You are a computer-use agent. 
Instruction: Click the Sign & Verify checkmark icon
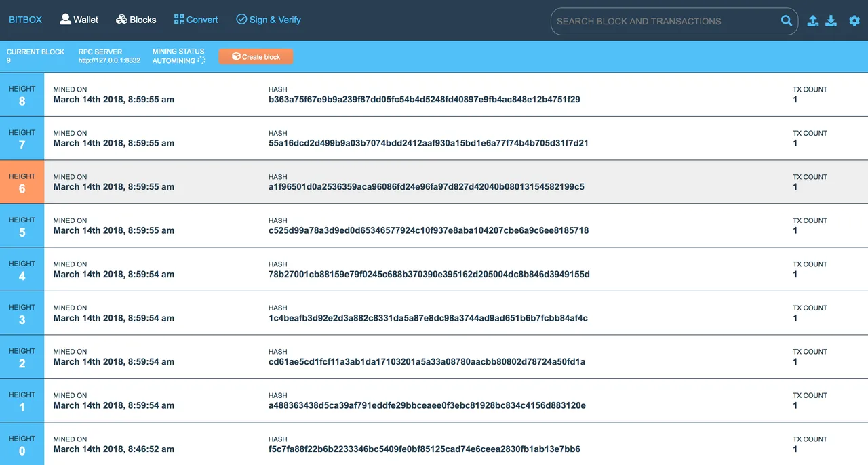click(241, 19)
